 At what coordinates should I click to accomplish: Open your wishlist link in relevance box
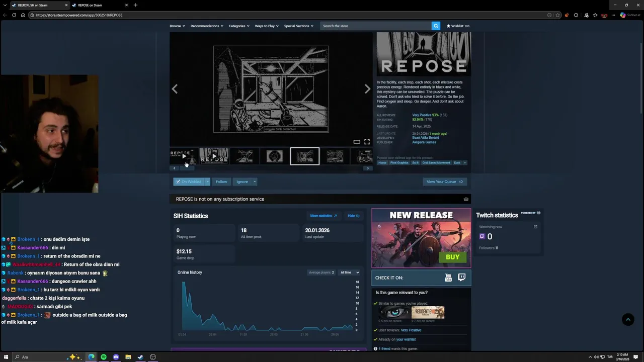tap(406, 339)
